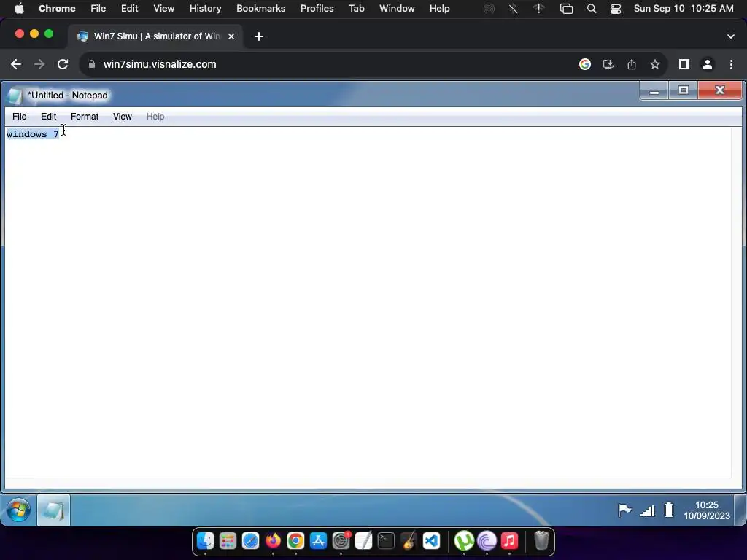747x560 pixels.
Task: Open the Notepad File menu
Action: tap(20, 117)
